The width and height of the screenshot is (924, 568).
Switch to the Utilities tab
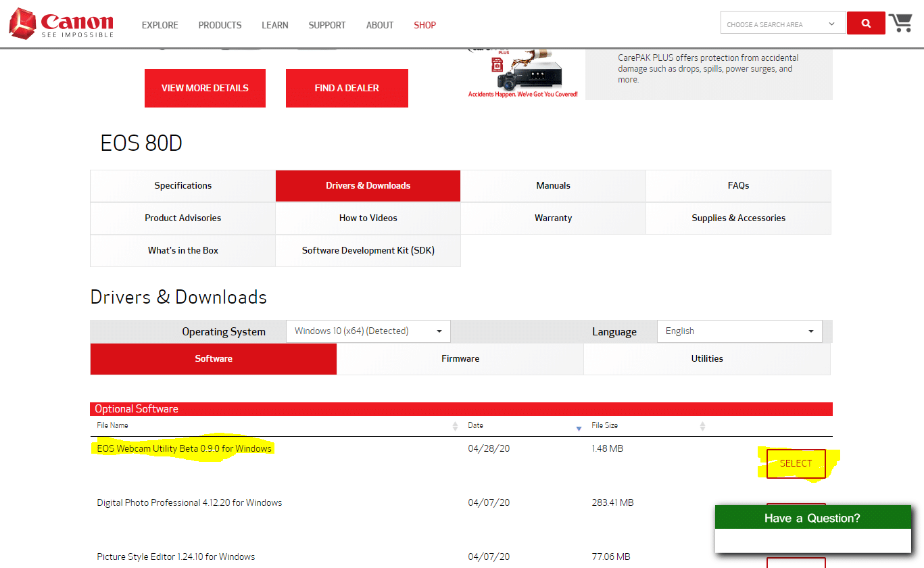707,359
